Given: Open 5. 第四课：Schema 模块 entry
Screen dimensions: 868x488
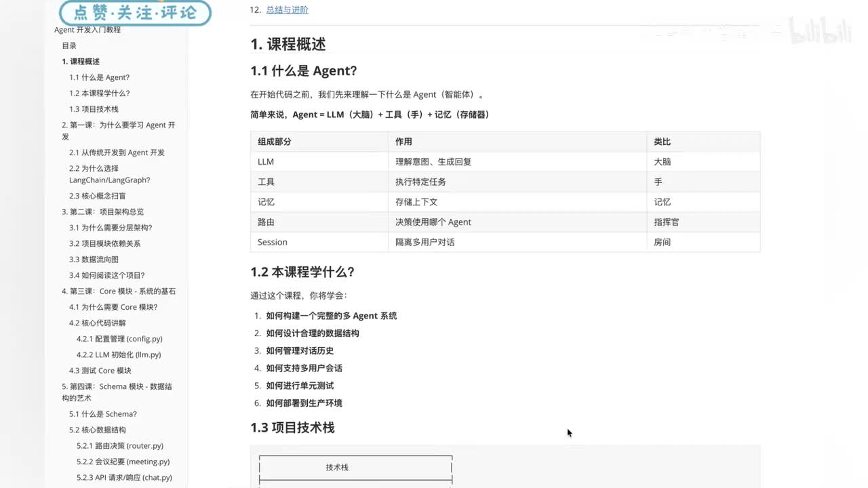Looking at the screenshot, I should click(x=117, y=392).
